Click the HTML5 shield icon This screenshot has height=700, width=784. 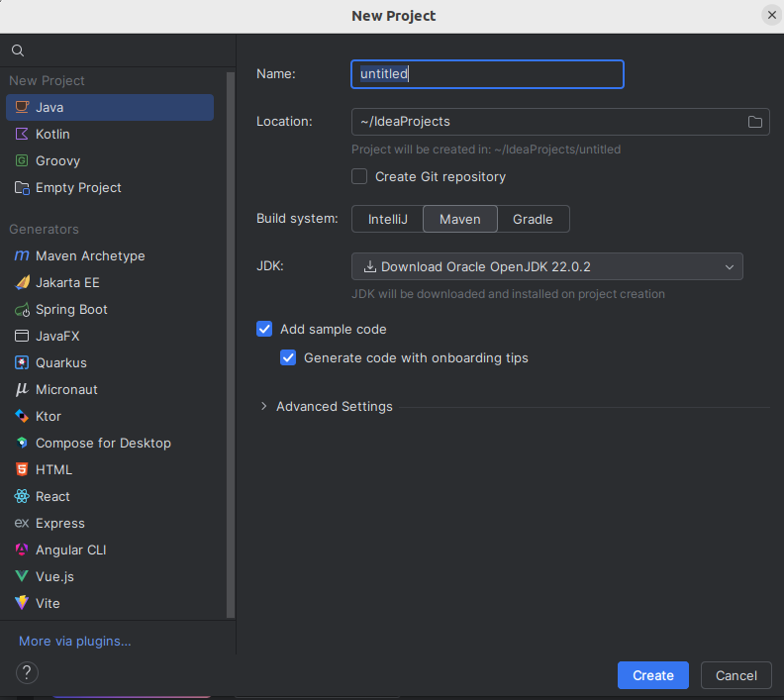22,469
